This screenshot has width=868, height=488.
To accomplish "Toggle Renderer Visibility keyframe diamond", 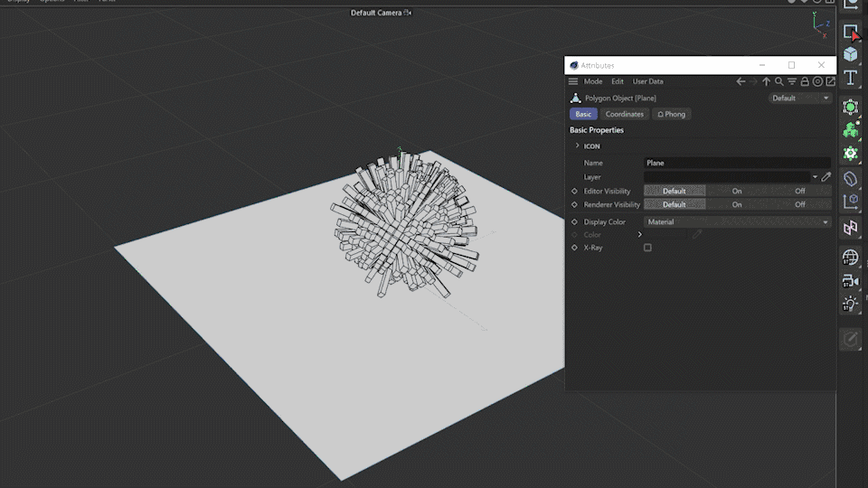I will coord(574,205).
